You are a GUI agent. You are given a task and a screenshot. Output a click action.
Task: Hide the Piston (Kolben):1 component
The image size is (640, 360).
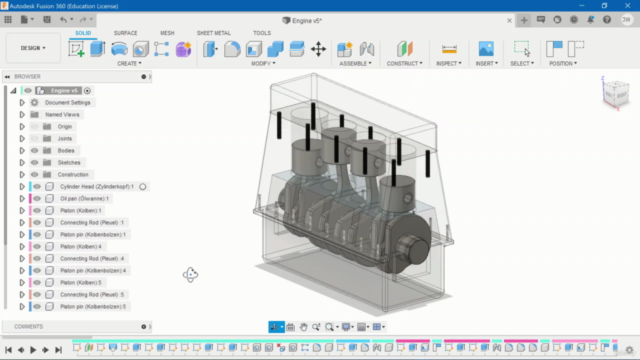37,211
